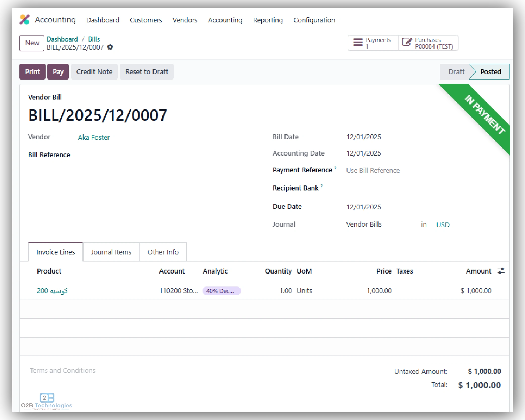Open the gear settings icon beside BILL/2025/12/0007

click(110, 47)
